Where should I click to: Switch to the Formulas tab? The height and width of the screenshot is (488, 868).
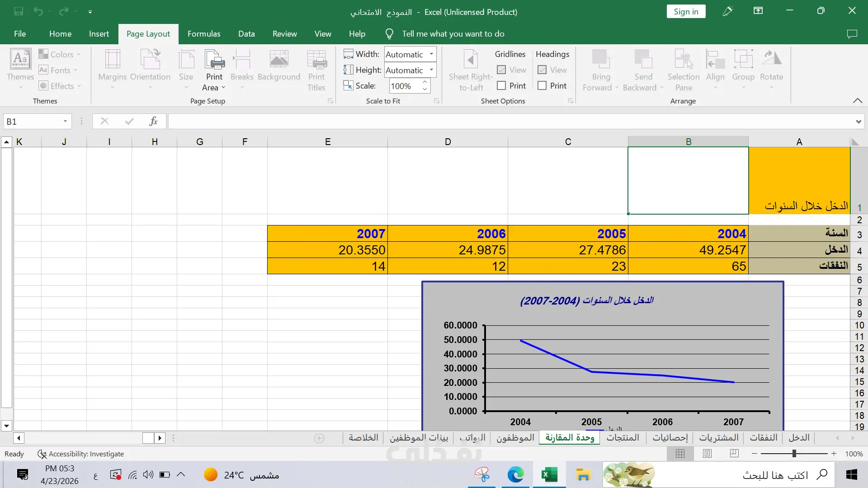click(204, 34)
